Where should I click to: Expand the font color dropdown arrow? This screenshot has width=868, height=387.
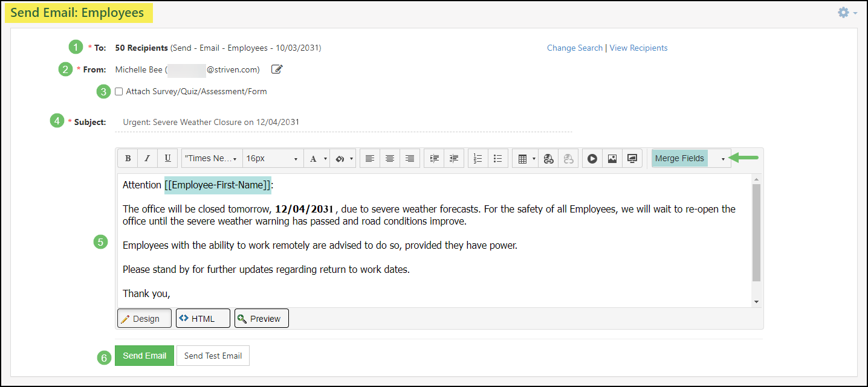tap(326, 159)
